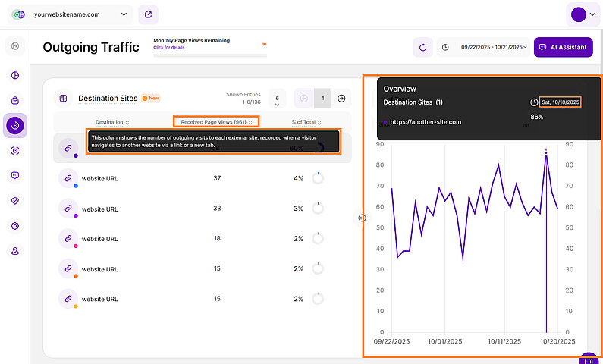Image resolution: width=603 pixels, height=364 pixels.
Task: Expand the sidebar with the top arrow icon
Action: (15, 47)
